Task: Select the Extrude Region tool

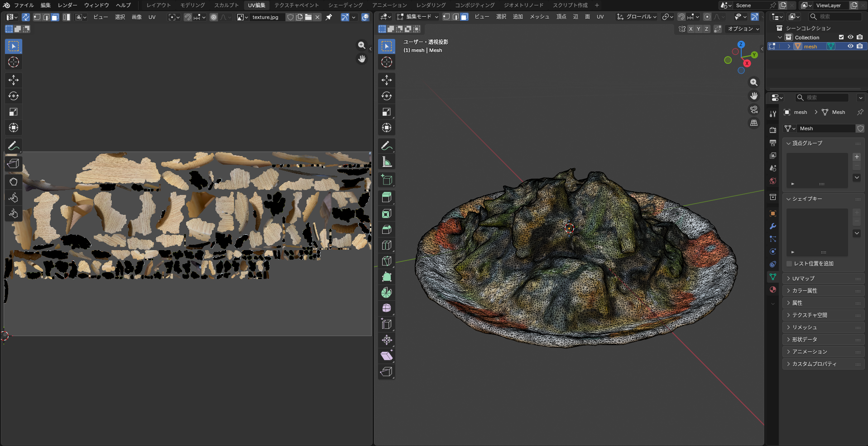Action: [x=386, y=197]
